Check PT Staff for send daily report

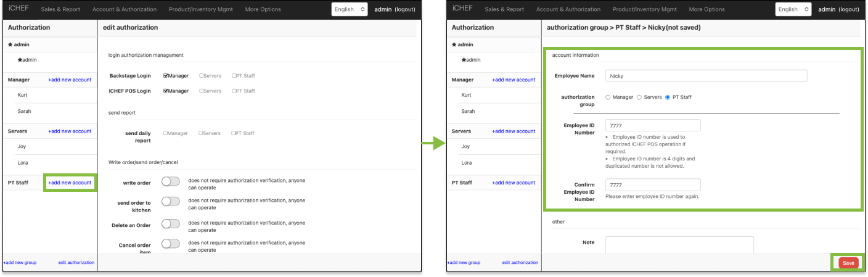(x=234, y=133)
